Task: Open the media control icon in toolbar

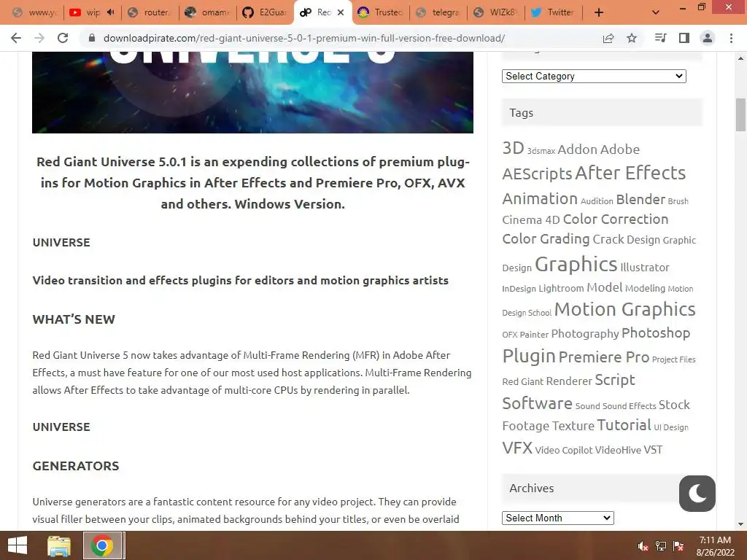Action: pyautogui.click(x=660, y=38)
